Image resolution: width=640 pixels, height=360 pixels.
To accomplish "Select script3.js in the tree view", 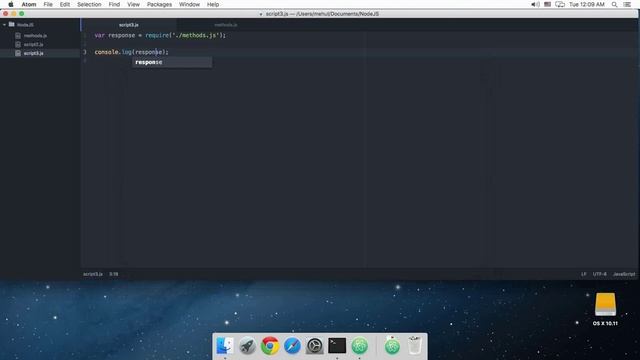I will (x=33, y=53).
